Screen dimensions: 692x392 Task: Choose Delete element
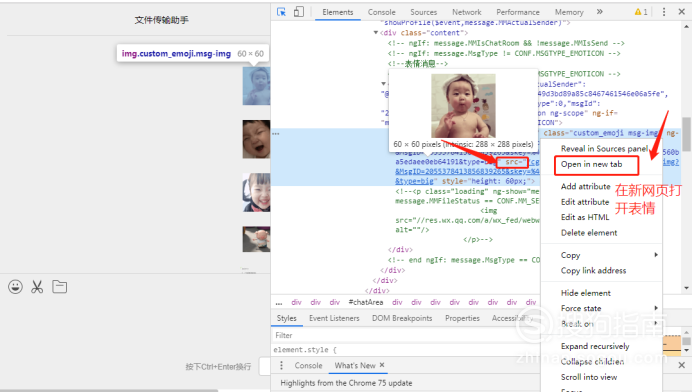pyautogui.click(x=589, y=233)
